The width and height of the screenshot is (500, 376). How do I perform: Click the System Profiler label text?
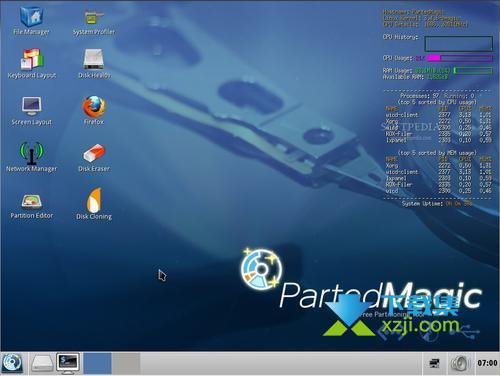tap(94, 32)
